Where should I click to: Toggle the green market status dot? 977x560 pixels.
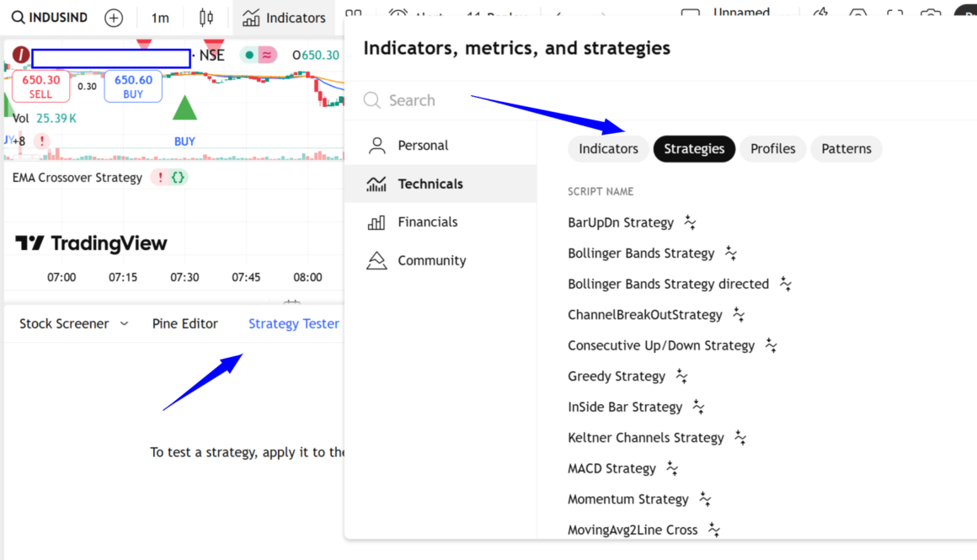coord(249,56)
